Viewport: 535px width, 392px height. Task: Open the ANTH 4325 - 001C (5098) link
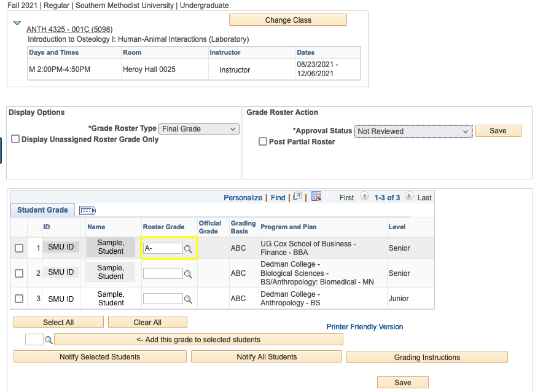(x=69, y=29)
